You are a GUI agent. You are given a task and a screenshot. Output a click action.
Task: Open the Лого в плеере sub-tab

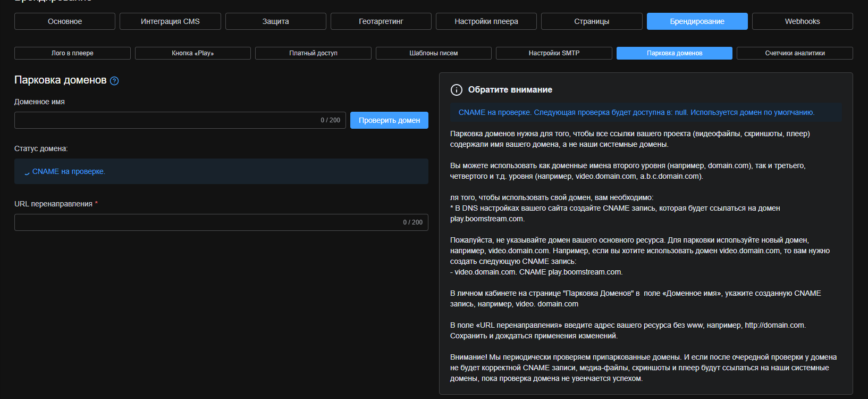click(x=72, y=53)
